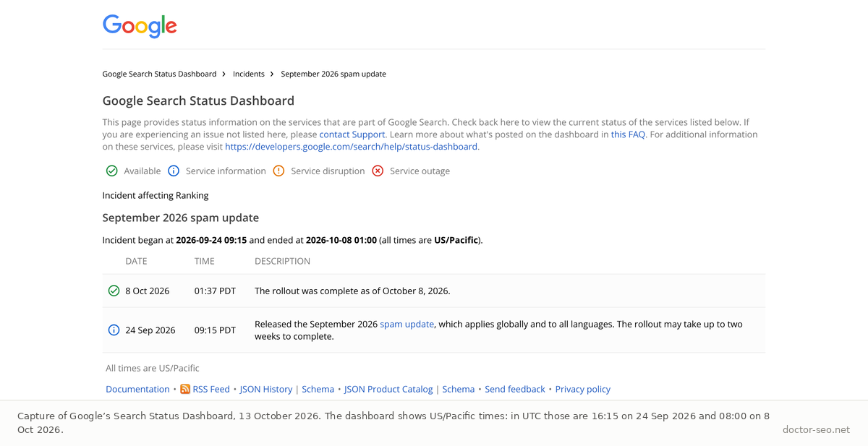The width and height of the screenshot is (868, 446).
Task: Click the orange RSS feed icon
Action: (x=185, y=389)
